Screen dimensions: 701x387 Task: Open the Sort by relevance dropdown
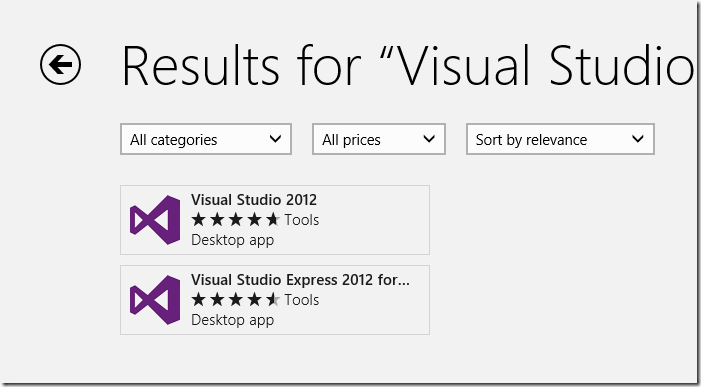tap(560, 139)
